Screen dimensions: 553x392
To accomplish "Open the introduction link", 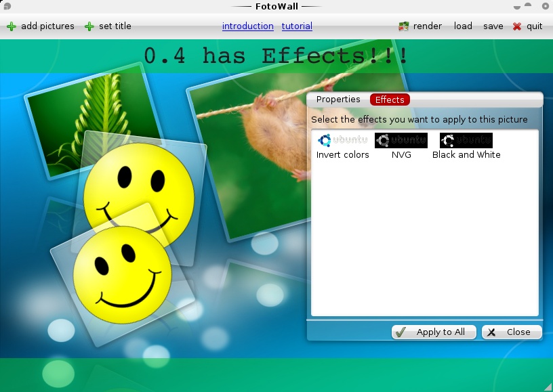I will [x=248, y=26].
